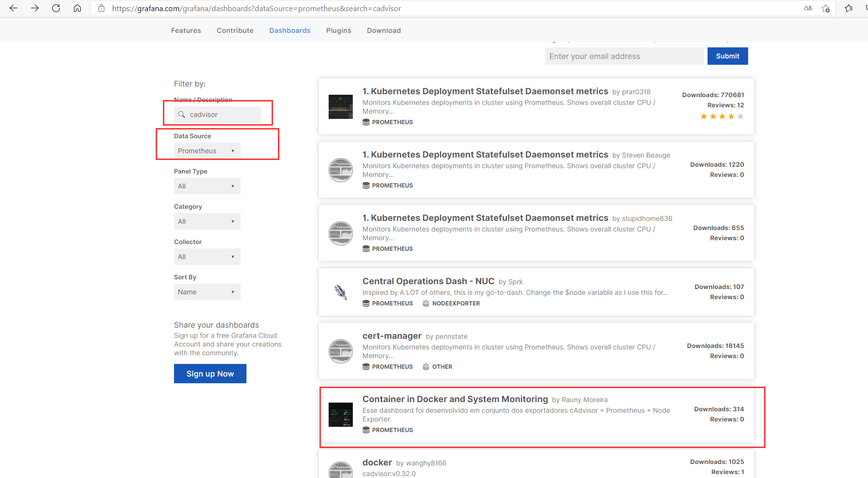Viewport: 868px width, 478px height.
Task: Open the read aloud/translate icon in address bar
Action: (808, 8)
